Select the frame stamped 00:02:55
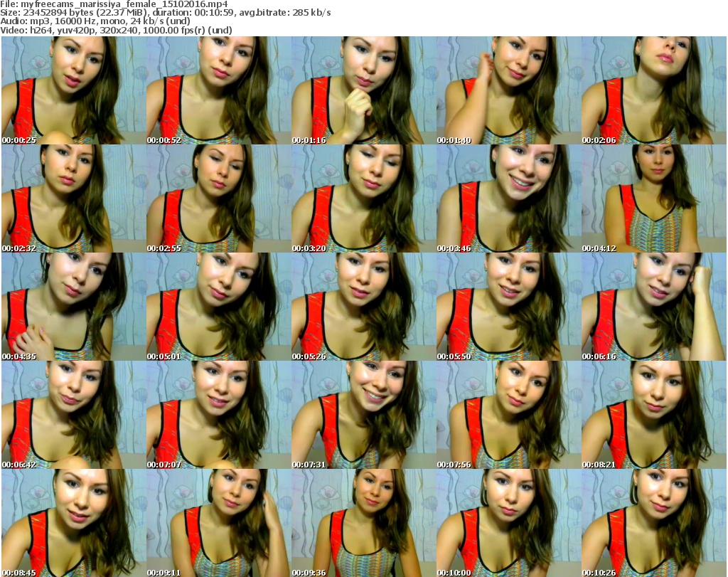Viewport: 728px width, 577px height. (x=219, y=198)
